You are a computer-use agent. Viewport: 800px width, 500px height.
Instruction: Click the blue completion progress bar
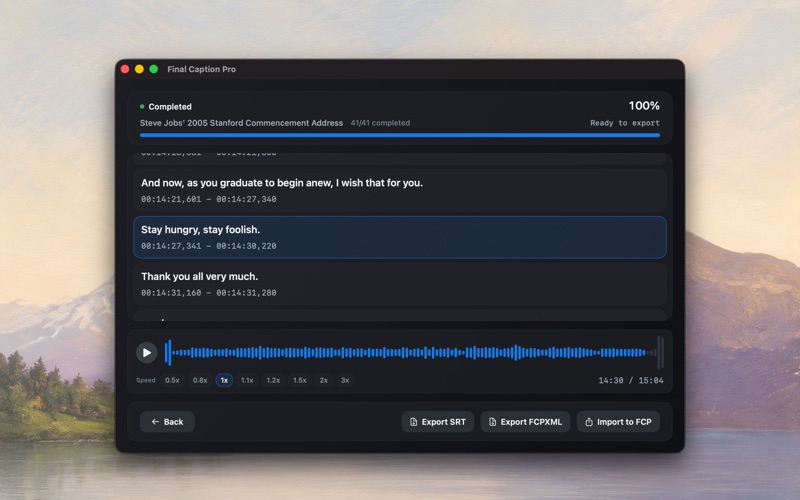tap(400, 135)
